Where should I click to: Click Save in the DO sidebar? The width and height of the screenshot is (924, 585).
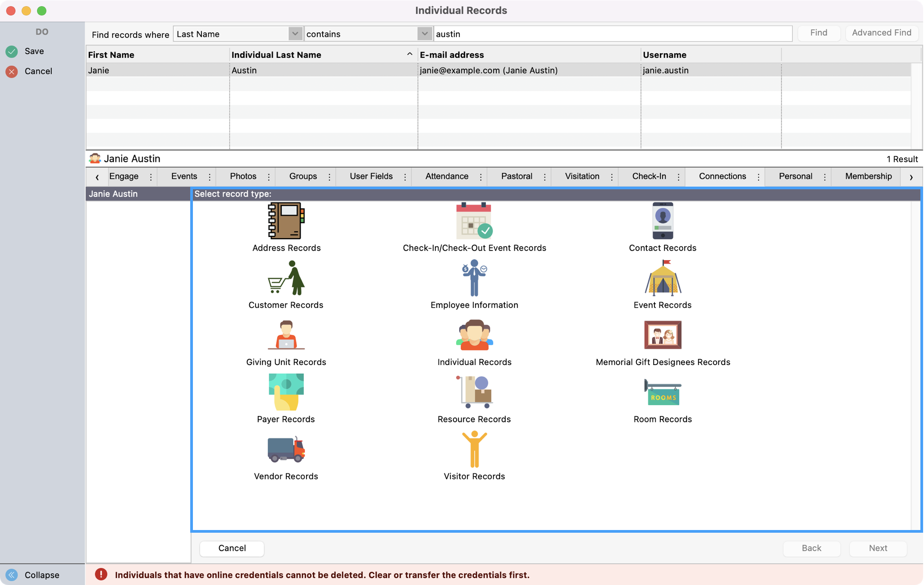click(x=34, y=51)
